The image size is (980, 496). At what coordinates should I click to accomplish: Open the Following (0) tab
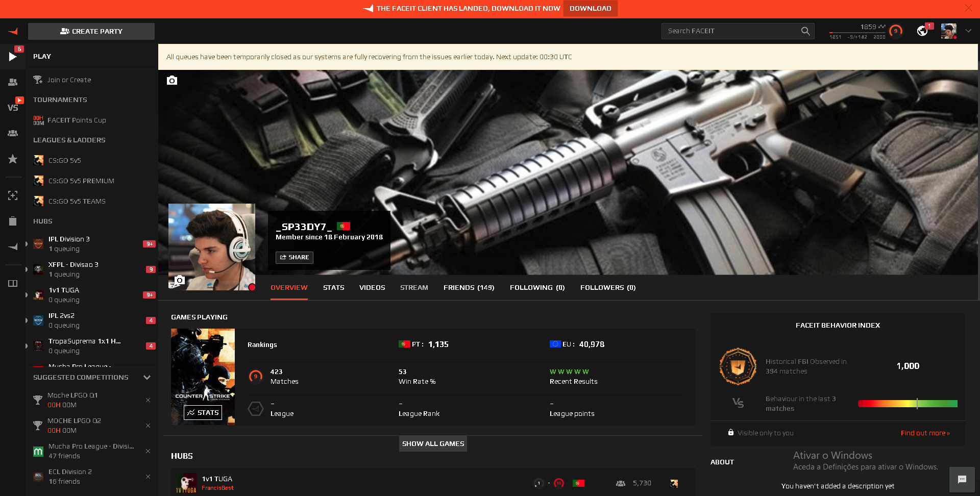[537, 288]
